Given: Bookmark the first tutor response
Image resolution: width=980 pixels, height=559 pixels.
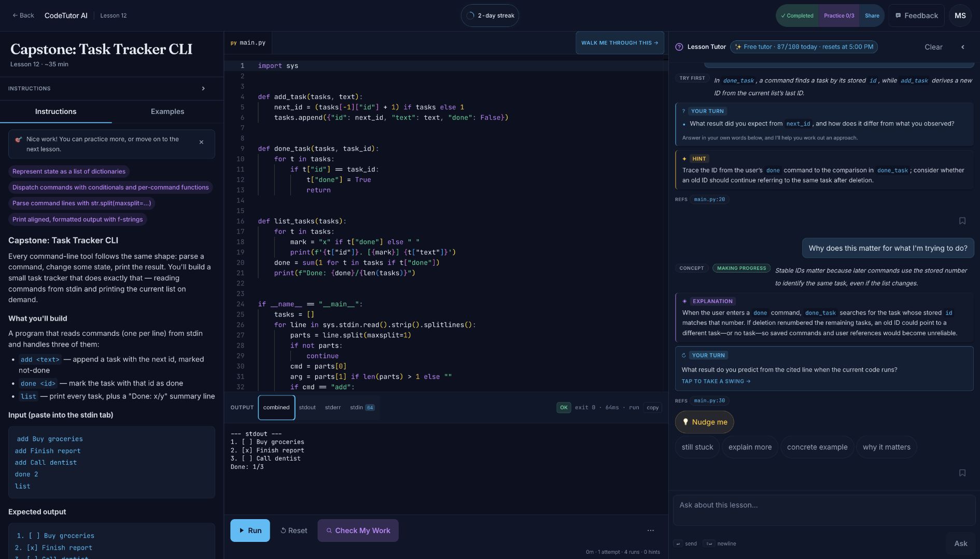Looking at the screenshot, I should coord(962,221).
